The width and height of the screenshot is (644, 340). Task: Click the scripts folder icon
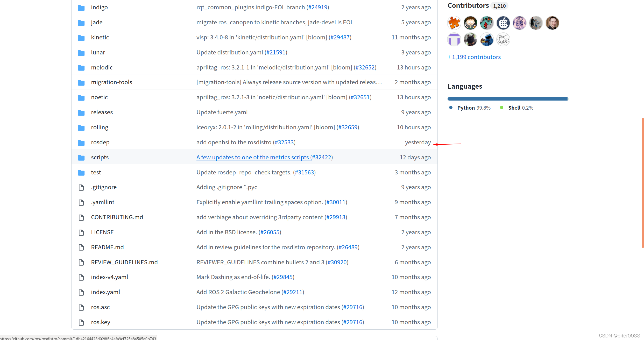tap(81, 158)
